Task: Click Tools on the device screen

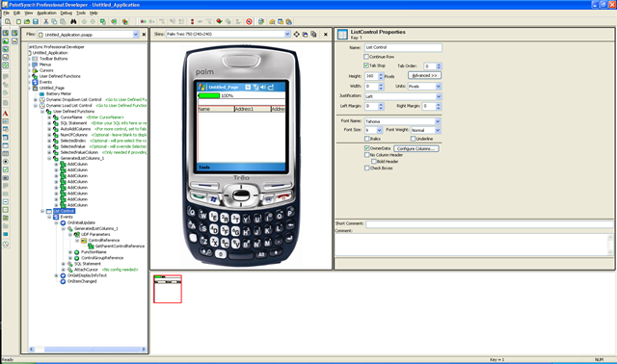Action: [204, 168]
